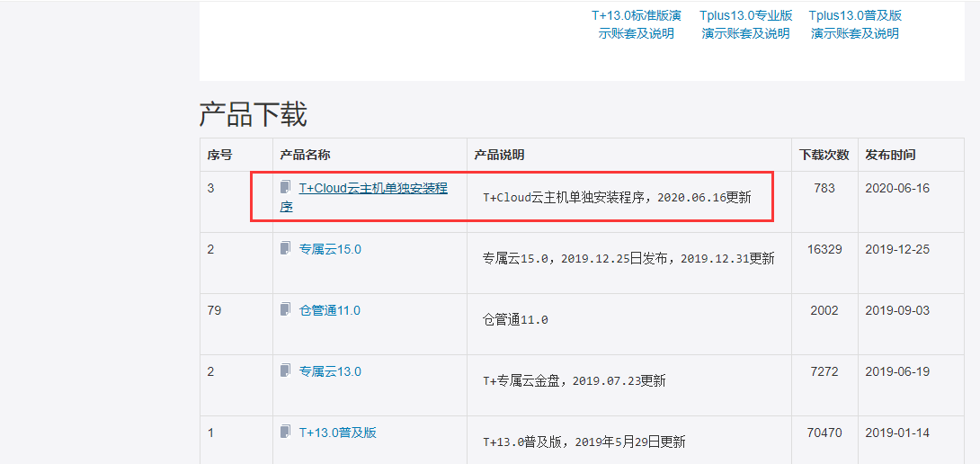The image size is (980, 464).
Task: Open the 专属云13.0 download link
Action: [x=330, y=372]
